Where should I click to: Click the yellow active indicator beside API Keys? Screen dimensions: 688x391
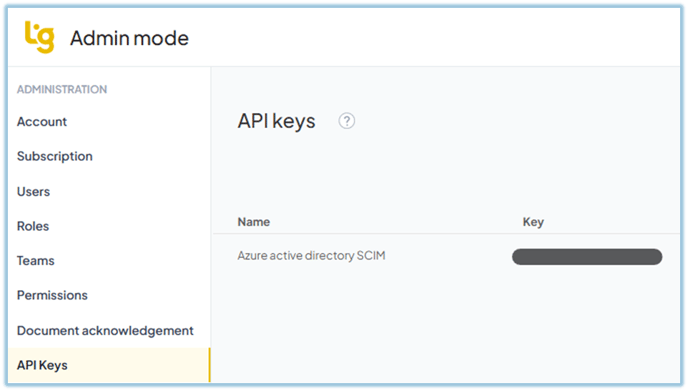tap(209, 365)
